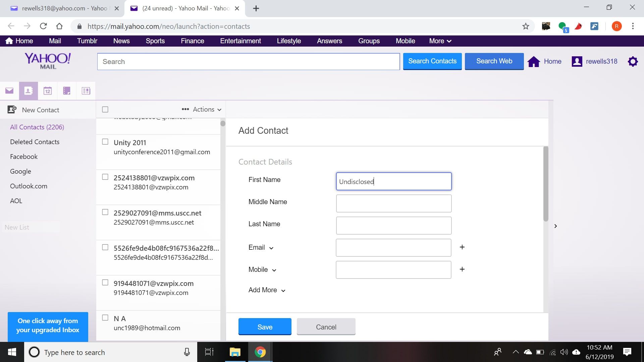Viewport: 644px width, 362px height.
Task: Open the Calendar icon
Action: (x=47, y=90)
